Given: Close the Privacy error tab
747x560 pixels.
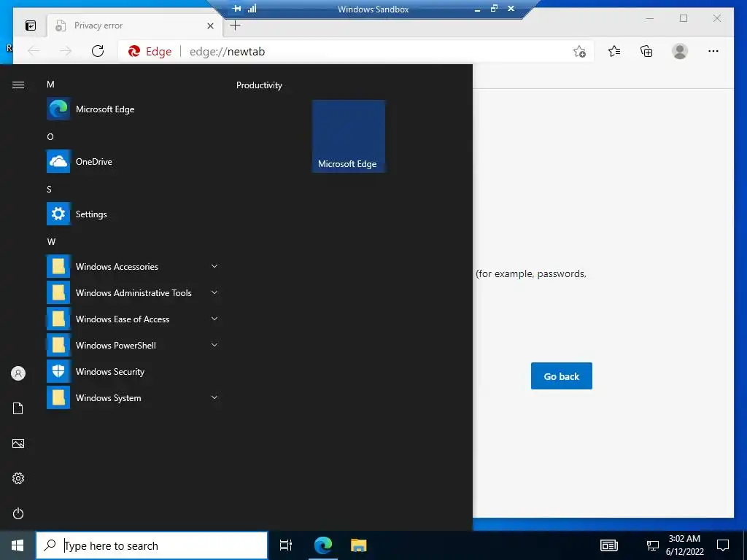Looking at the screenshot, I should [x=210, y=26].
